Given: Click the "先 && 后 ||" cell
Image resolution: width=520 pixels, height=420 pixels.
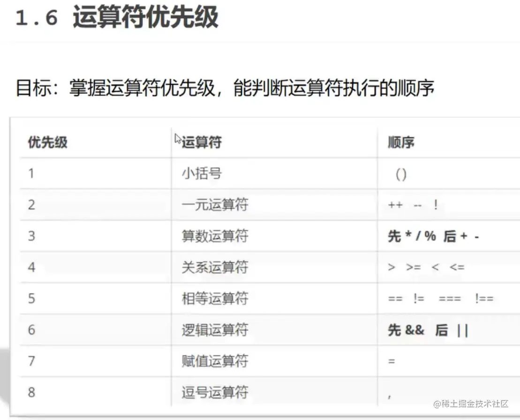Looking at the screenshot, I should tap(428, 330).
